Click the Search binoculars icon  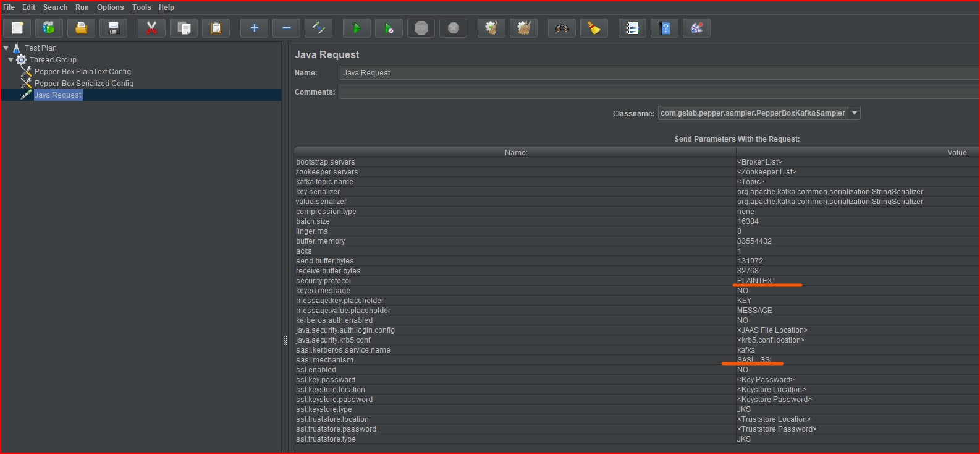(562, 28)
